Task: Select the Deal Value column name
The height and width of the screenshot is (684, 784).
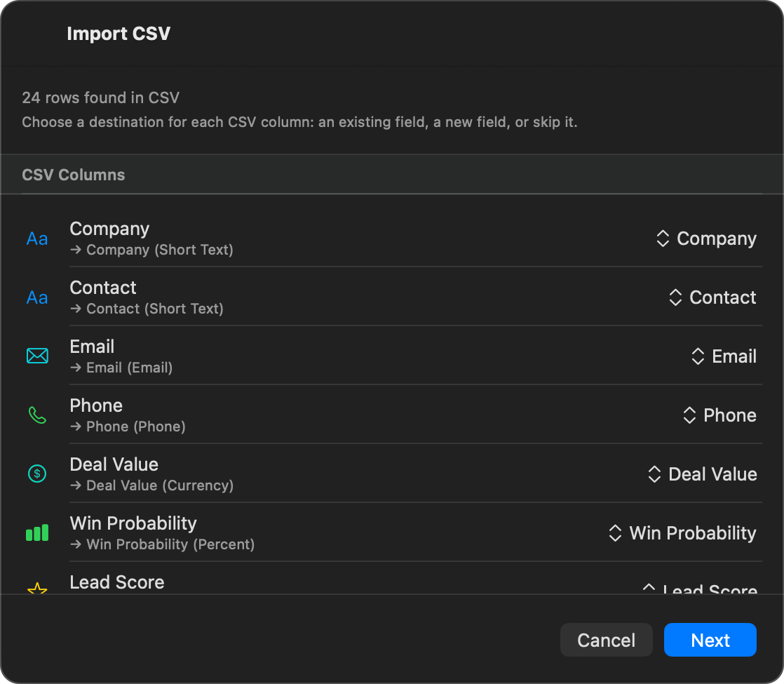Action: coord(114,464)
